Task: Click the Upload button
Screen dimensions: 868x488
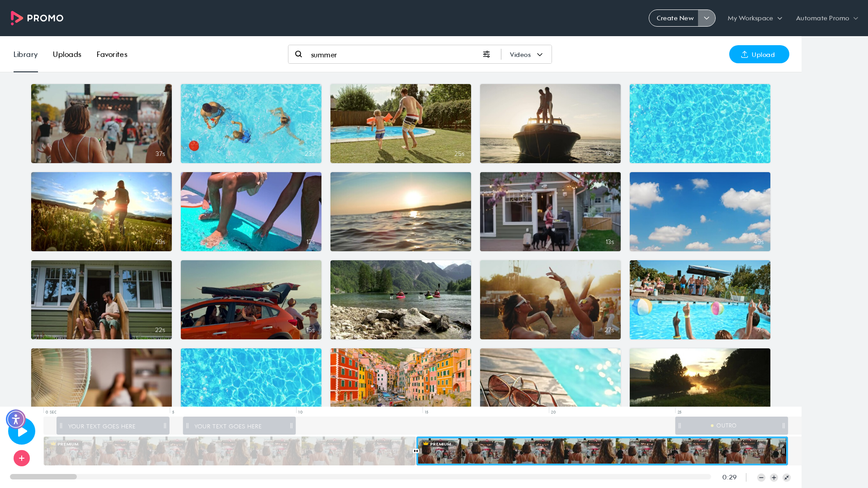Action: (x=759, y=54)
